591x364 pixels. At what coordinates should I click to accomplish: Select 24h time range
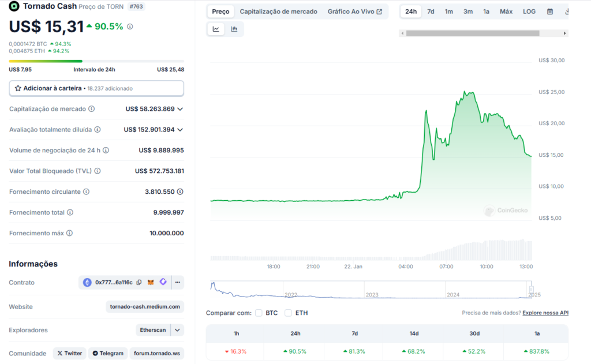[411, 12]
